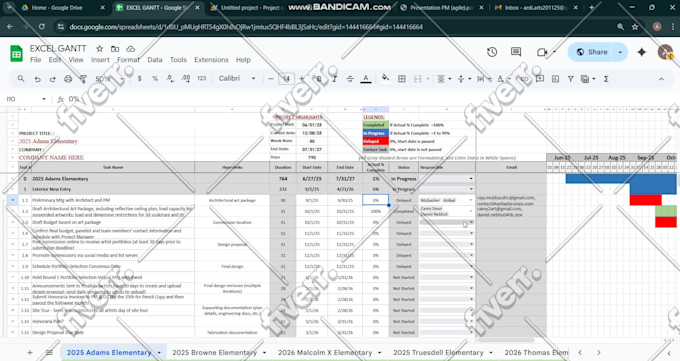Image resolution: width=680 pixels, height=361 pixels.
Task: Search the menus with the magnifier icon
Action: coord(21,79)
